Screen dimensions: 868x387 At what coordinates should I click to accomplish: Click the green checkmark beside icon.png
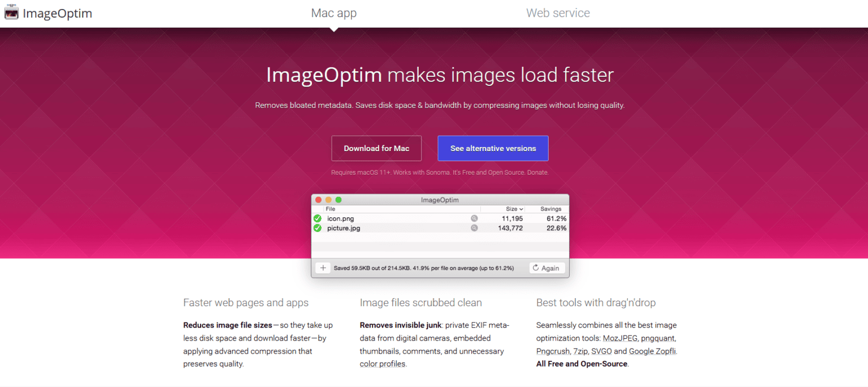318,218
